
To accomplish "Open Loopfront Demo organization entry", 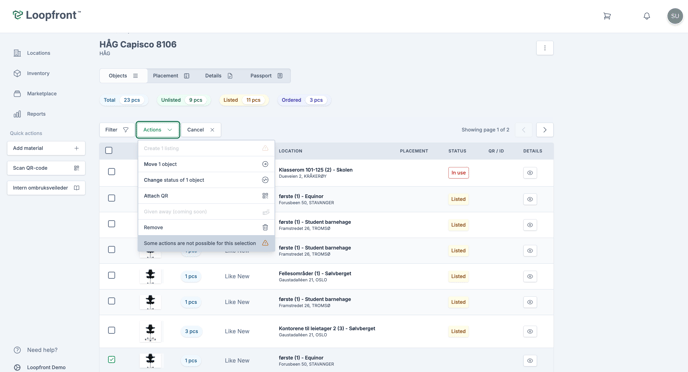I will pyautogui.click(x=39, y=368).
